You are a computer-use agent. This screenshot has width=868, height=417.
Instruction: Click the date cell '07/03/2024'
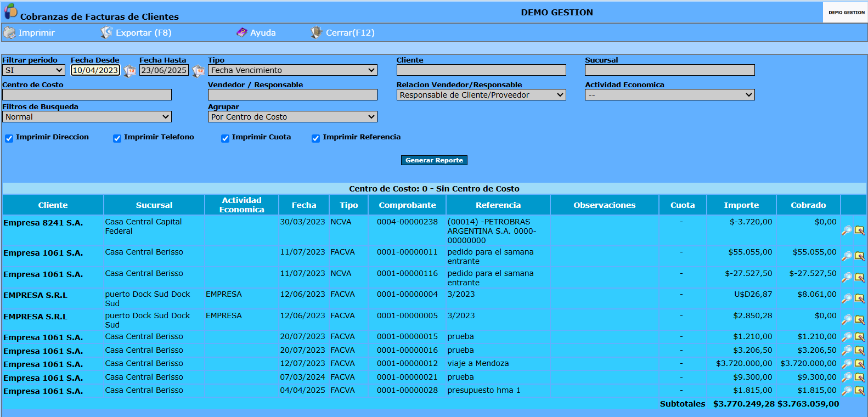[303, 377]
